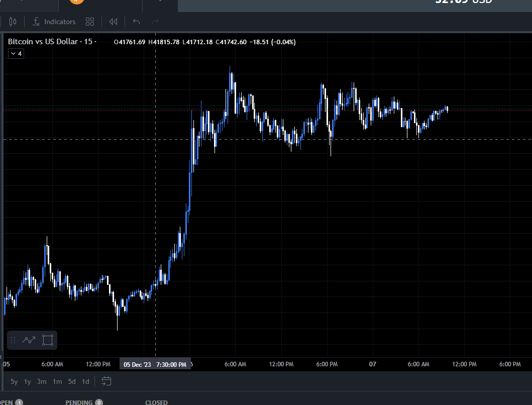Select the rectangle drawing tool
The image size is (532, 405).
click(48, 340)
